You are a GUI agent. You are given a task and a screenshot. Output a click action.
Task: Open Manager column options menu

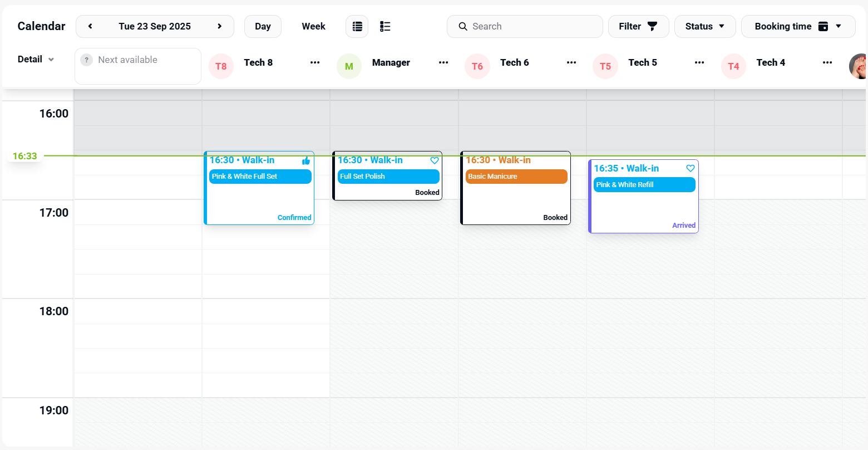tap(443, 62)
